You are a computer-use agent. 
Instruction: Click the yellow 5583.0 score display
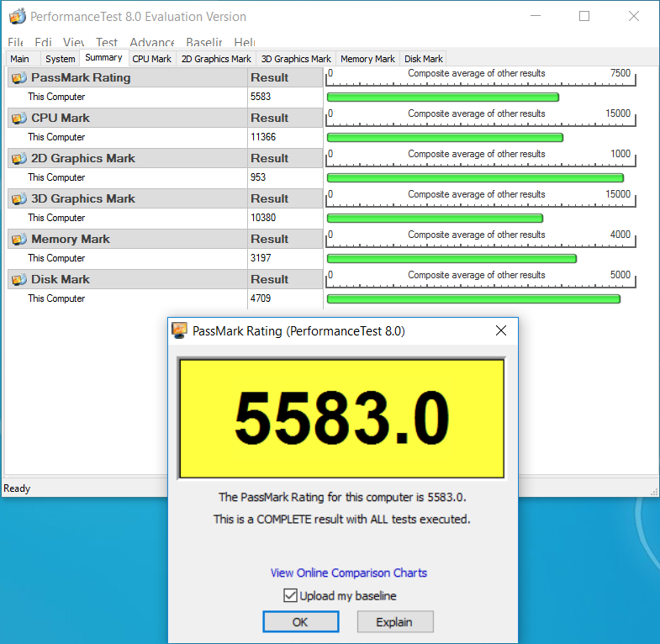click(x=342, y=419)
